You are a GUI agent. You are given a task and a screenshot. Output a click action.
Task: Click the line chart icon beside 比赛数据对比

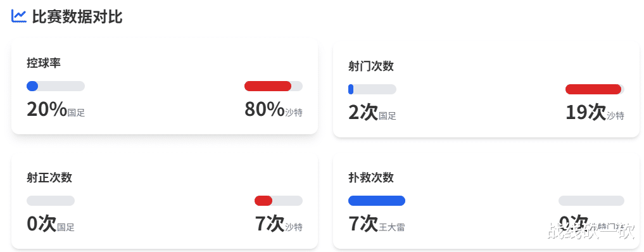(19, 16)
